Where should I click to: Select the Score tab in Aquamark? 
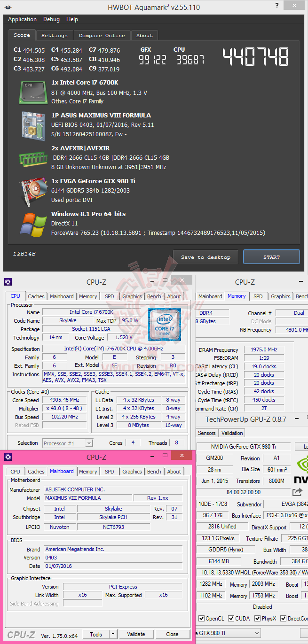(x=22, y=35)
